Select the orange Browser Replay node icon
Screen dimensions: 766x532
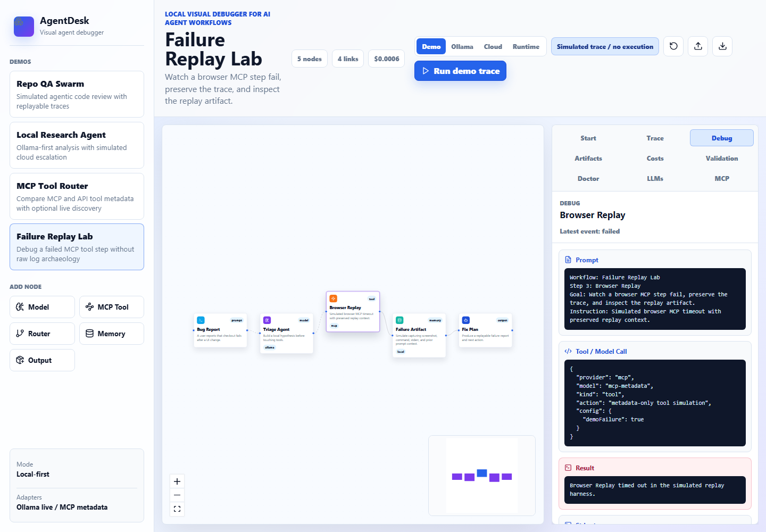(x=333, y=298)
